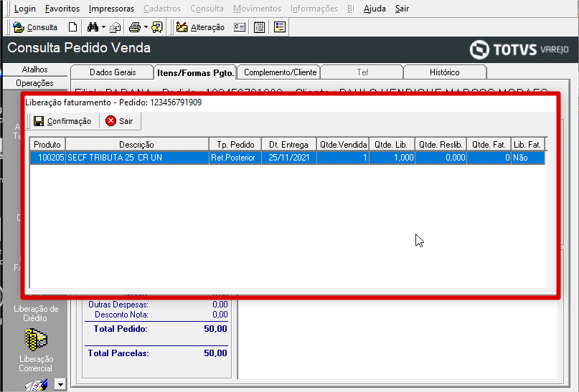This screenshot has height=392, width=579.
Task: Open the dropdown arrow beside the printer
Action: 146,27
